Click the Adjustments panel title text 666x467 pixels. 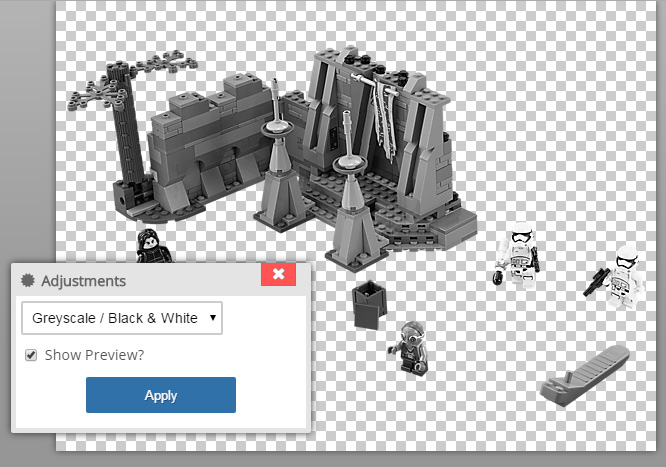[84, 281]
